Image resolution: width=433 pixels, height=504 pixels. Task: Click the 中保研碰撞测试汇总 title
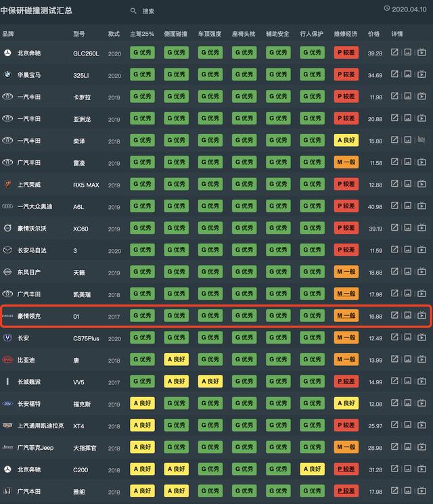[x=37, y=10]
